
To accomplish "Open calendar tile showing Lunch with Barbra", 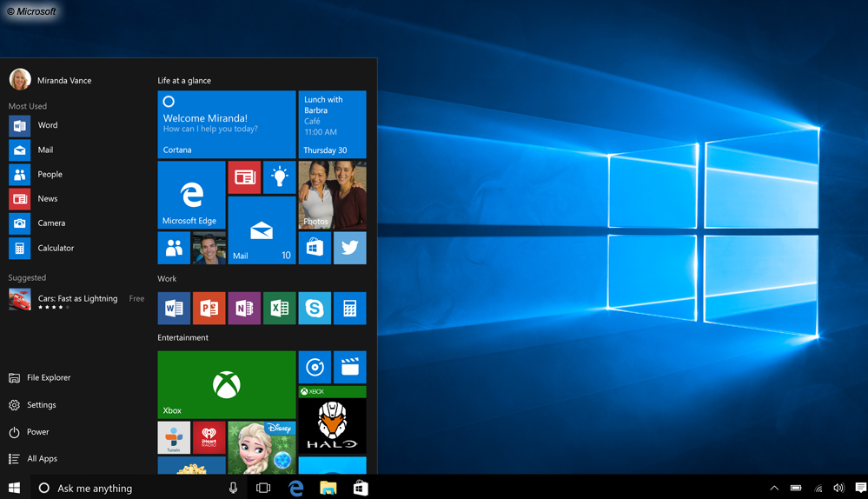I will (x=332, y=124).
